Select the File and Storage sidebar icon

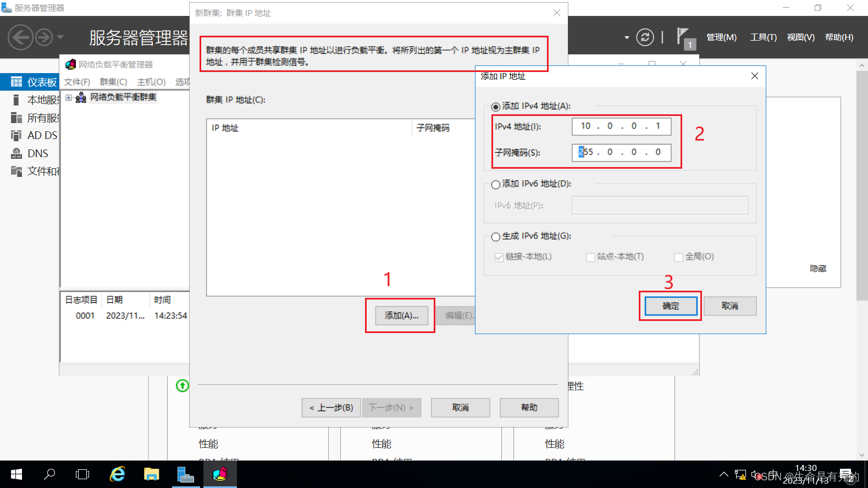[16, 171]
